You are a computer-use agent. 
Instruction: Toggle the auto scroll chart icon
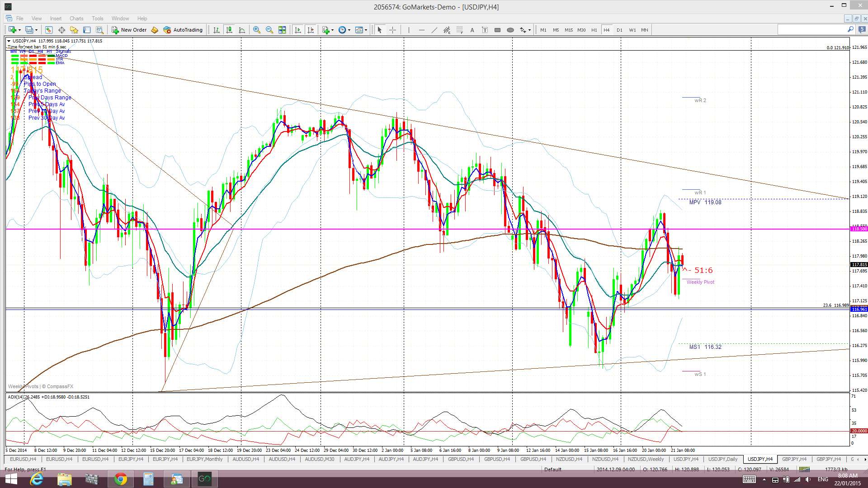(298, 30)
